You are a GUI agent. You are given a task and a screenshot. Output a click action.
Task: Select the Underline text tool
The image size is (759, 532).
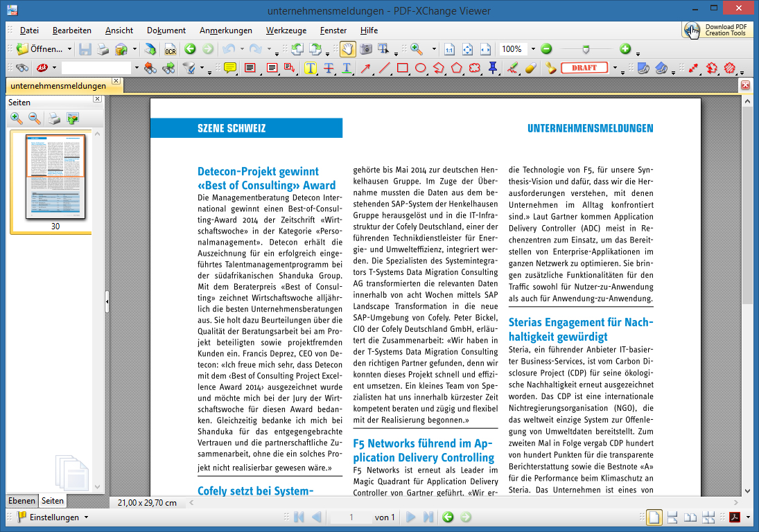347,68
